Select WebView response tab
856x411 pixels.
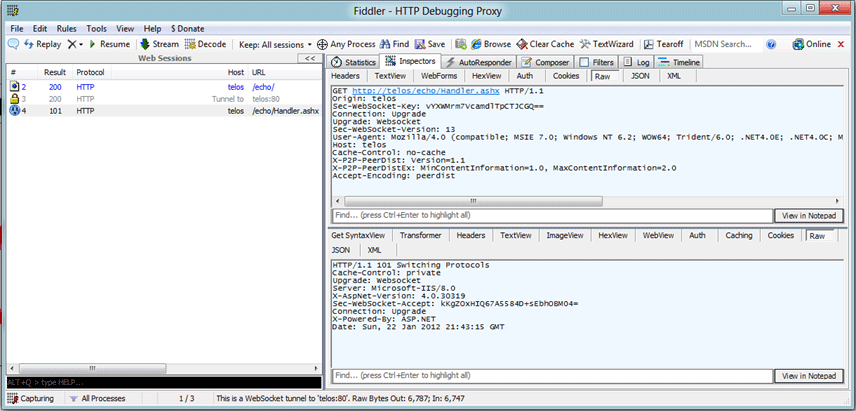tap(658, 236)
